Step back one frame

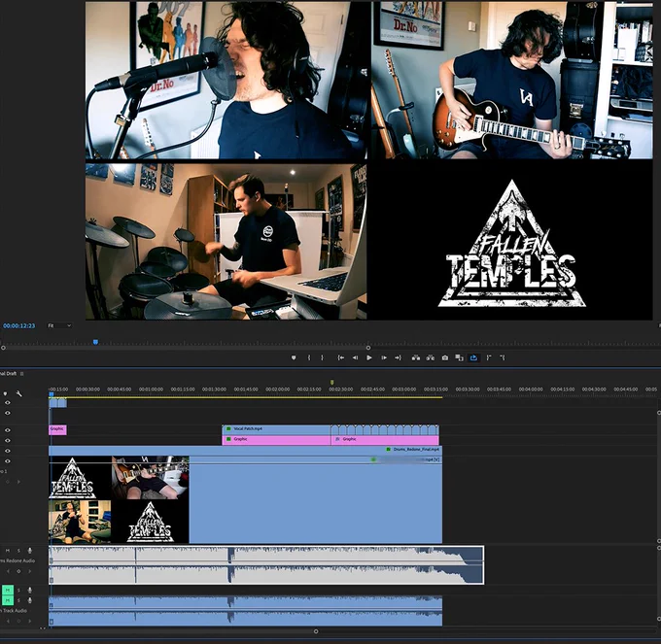coord(355,357)
